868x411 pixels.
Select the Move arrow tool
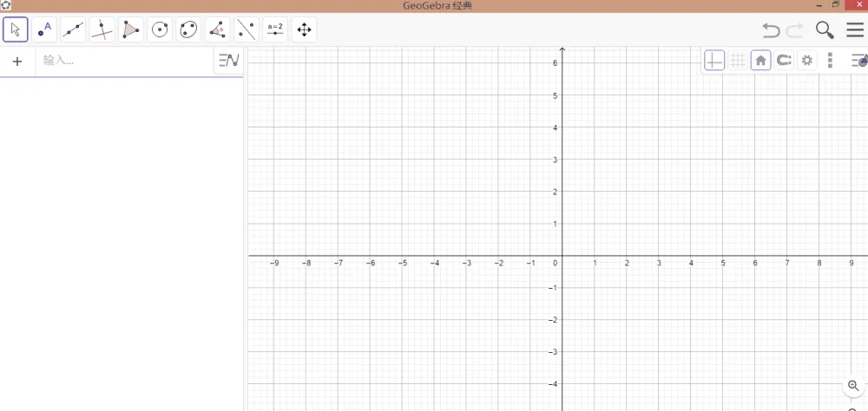tap(16, 29)
